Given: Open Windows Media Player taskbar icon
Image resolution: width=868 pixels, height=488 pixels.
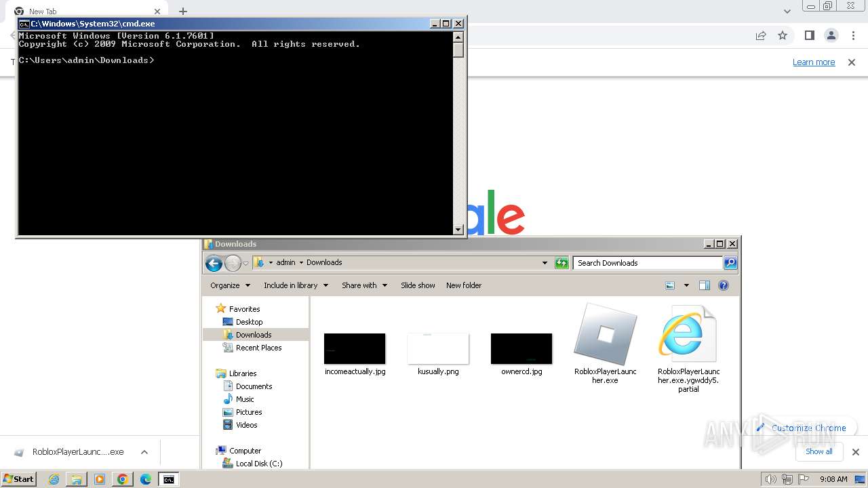Looking at the screenshot, I should pos(100,479).
